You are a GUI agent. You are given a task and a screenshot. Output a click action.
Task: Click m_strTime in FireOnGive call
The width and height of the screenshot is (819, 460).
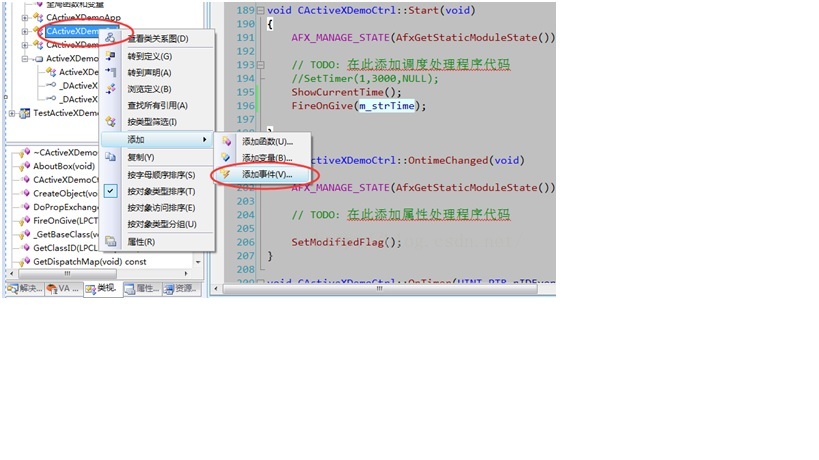click(387, 105)
